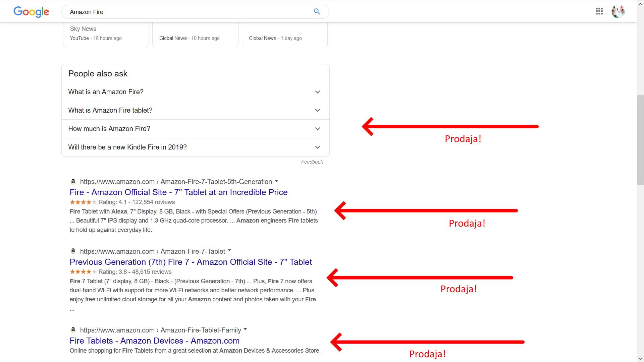Open the Google apps grid icon
Screen dimensions: 644x362
click(599, 11)
